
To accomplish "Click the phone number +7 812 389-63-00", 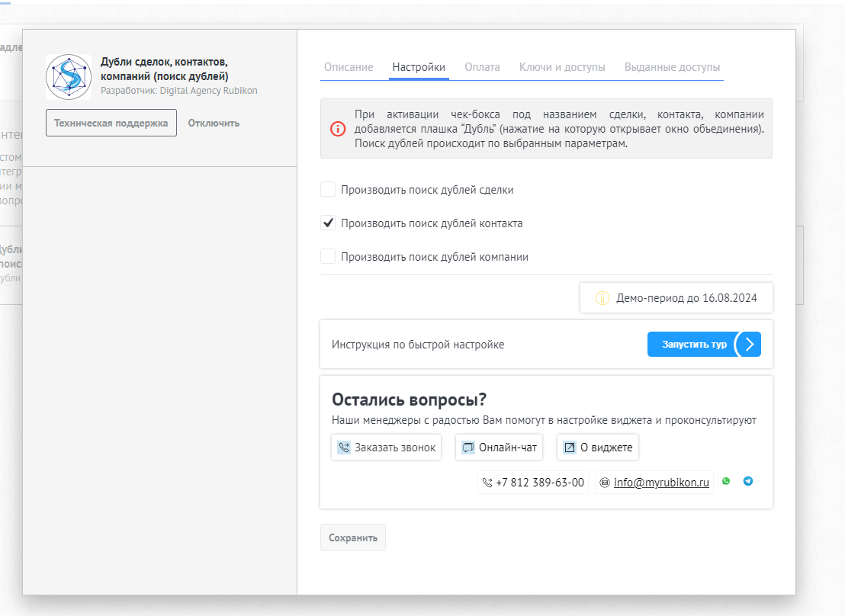I will point(540,483).
